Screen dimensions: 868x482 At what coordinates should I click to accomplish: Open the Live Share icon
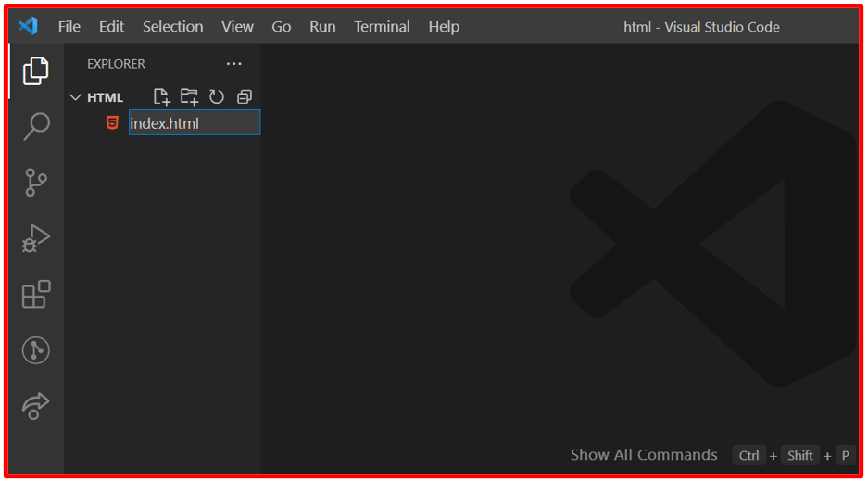(x=36, y=406)
